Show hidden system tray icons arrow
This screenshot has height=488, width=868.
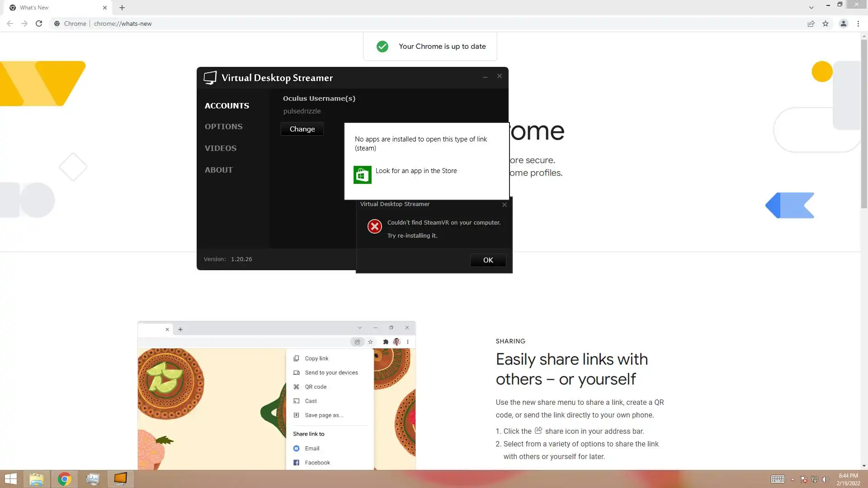point(793,479)
